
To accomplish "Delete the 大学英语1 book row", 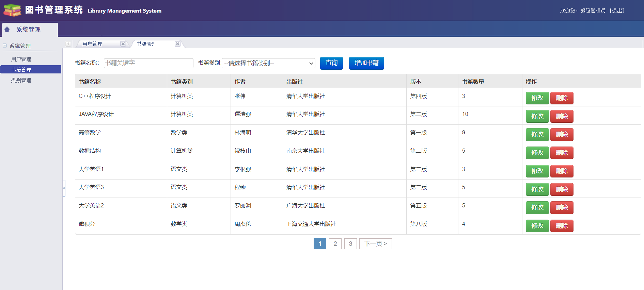I will tap(562, 171).
